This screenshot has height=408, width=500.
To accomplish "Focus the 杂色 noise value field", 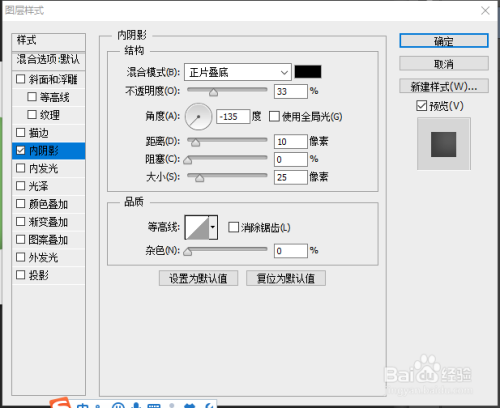I will point(290,251).
